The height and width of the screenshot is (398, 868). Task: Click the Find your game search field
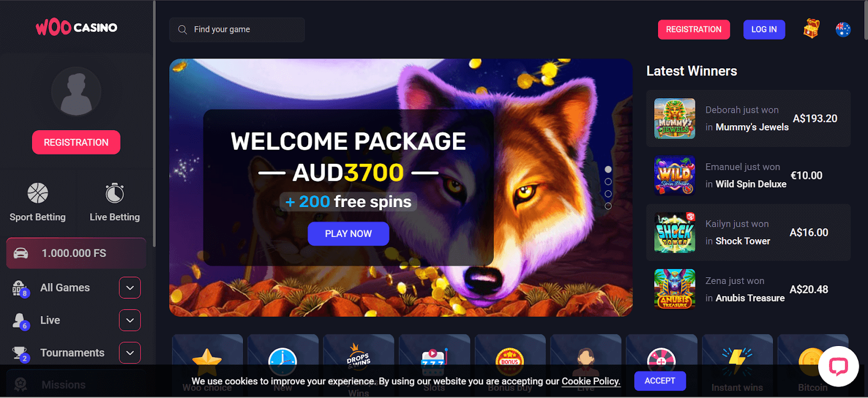point(237,30)
